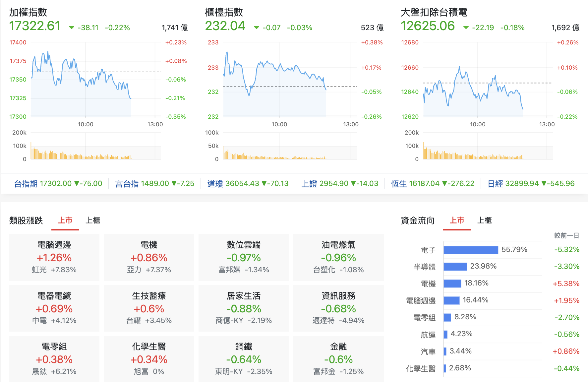Screen dimensions: 588x382
Task: Click the 加權指數 volume bar chart
Action: click(x=96, y=146)
